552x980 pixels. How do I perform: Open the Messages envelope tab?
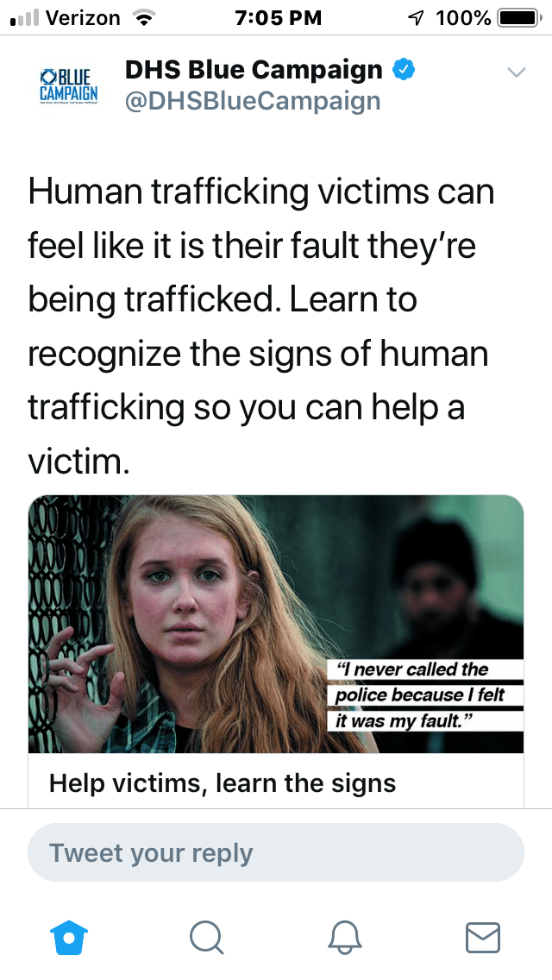pos(483,938)
